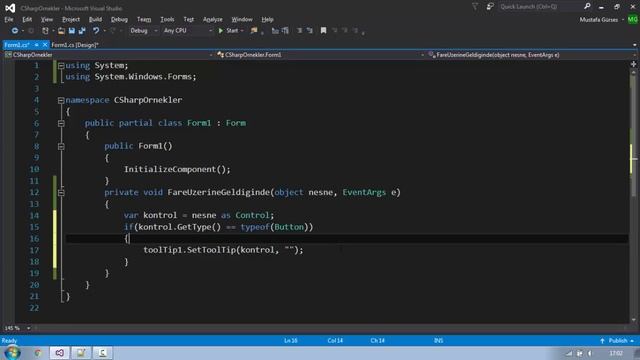The image size is (640, 360).
Task: Collapse the FareUzerineGeldiginde method block
Action: pyautogui.click(x=61, y=193)
